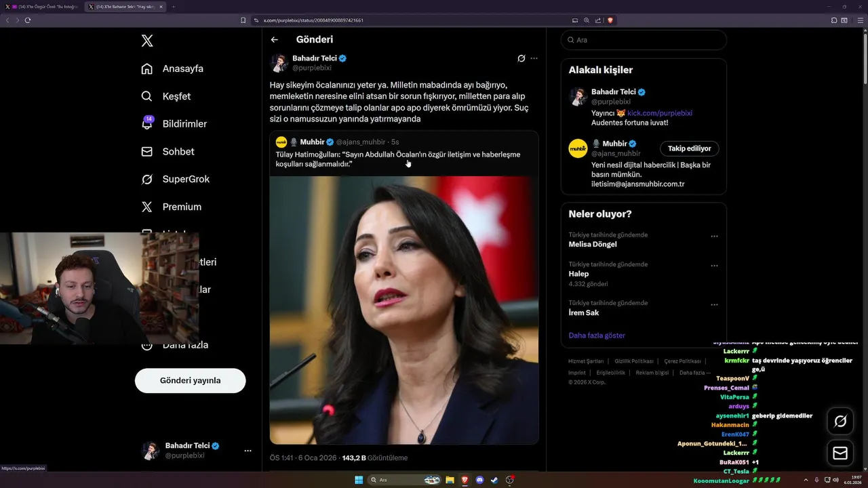Click the X logo in the sidebar
This screenshot has width=868, height=488.
pos(147,41)
